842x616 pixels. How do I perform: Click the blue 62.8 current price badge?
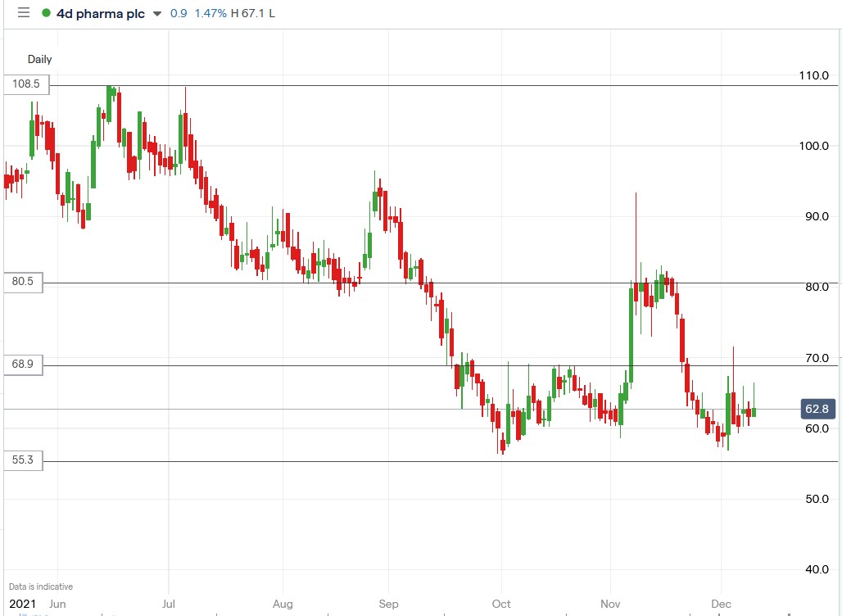(817, 410)
